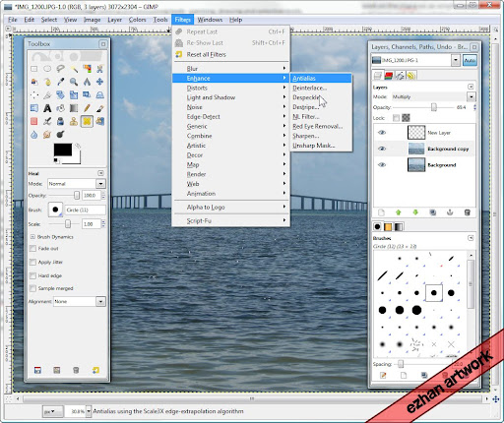Viewport: 504px width, 423px height.
Task: Check the Hard edge option
Action: coord(32,275)
